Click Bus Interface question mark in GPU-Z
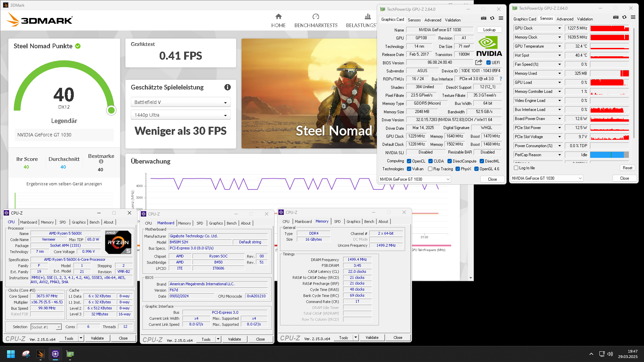 click(x=501, y=79)
